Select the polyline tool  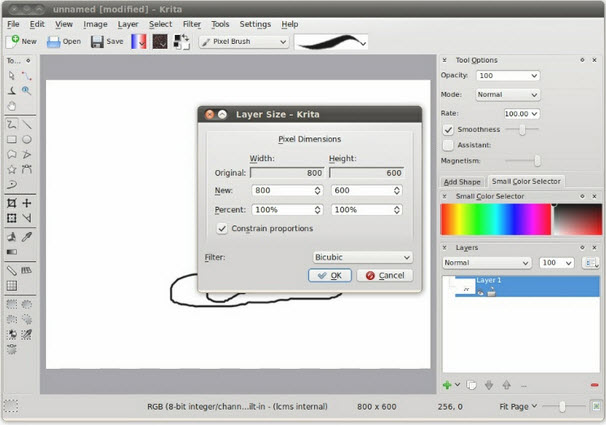tap(27, 155)
